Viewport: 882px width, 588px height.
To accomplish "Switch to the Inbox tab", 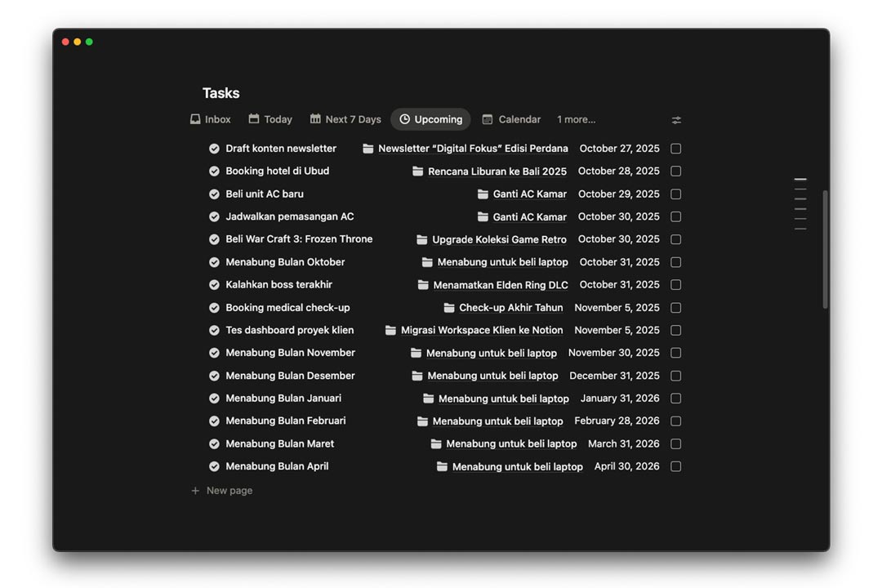I will (210, 119).
